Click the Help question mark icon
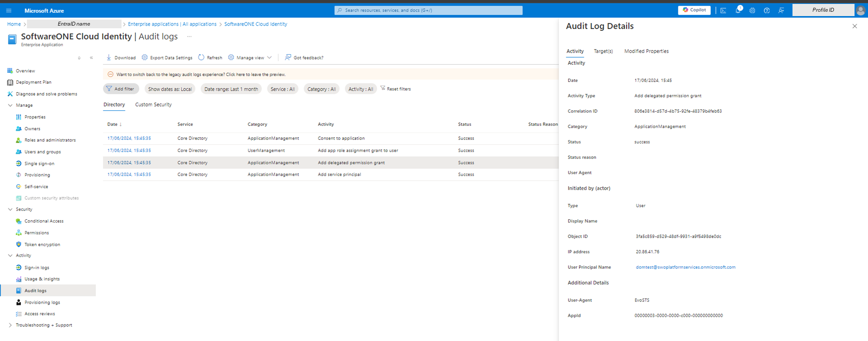 (x=766, y=10)
